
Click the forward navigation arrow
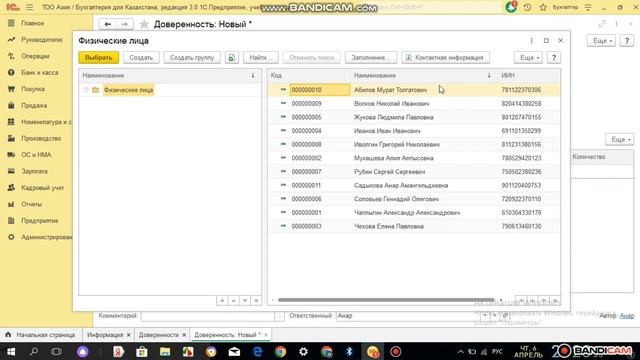(x=124, y=24)
